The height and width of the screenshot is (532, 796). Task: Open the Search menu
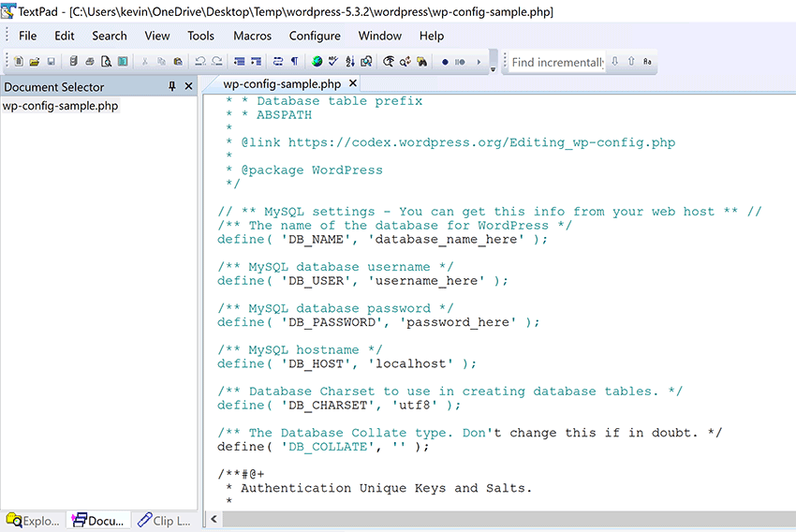tap(110, 36)
